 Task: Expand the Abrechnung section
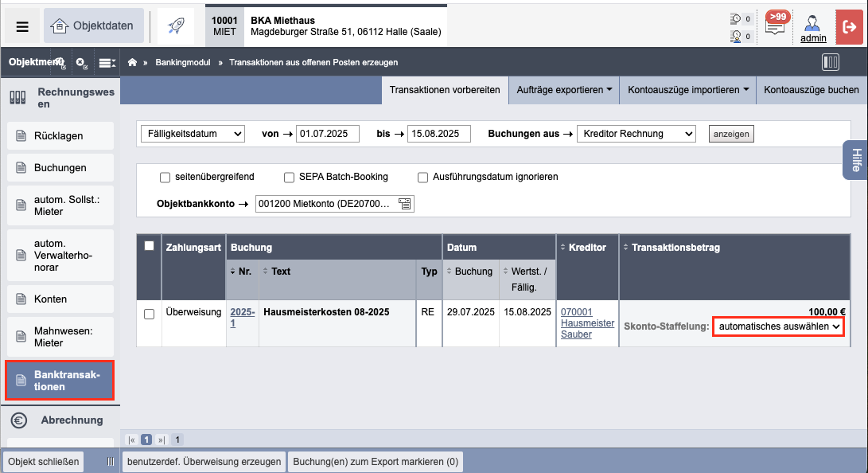point(60,420)
